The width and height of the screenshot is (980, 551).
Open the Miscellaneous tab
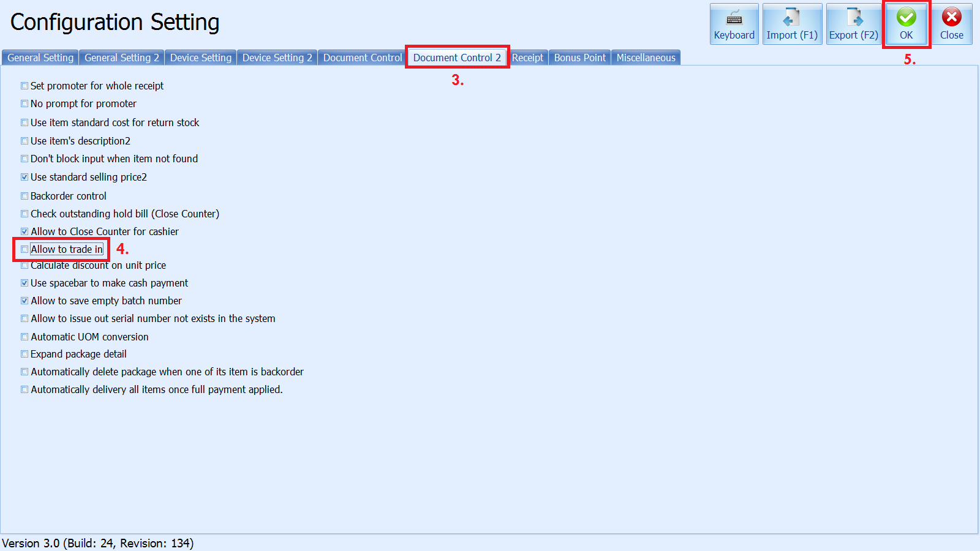pyautogui.click(x=646, y=58)
